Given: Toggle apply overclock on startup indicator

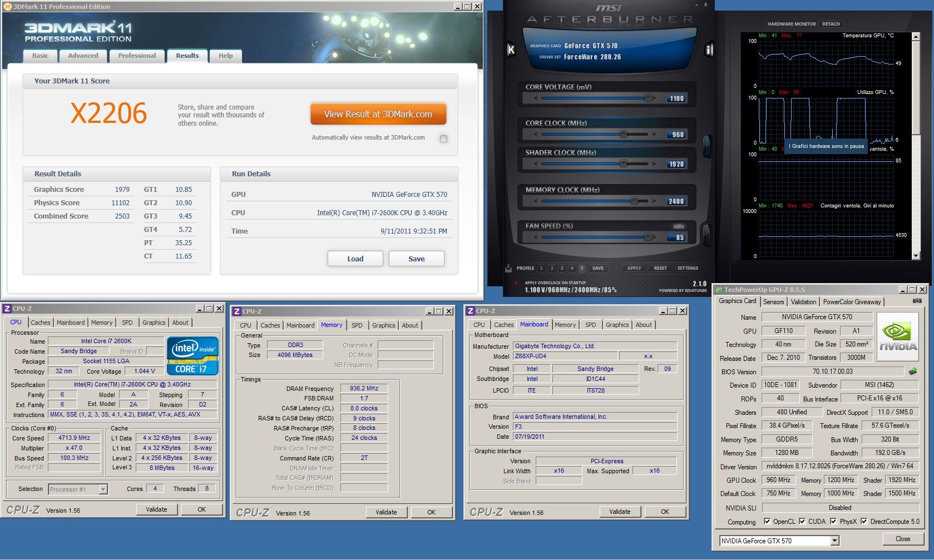Looking at the screenshot, I should (x=516, y=283).
